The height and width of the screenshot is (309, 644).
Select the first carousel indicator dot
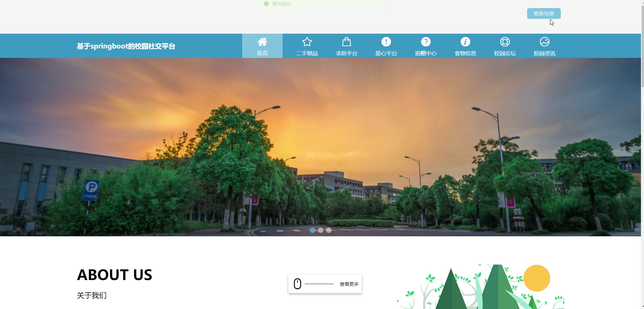(313, 230)
